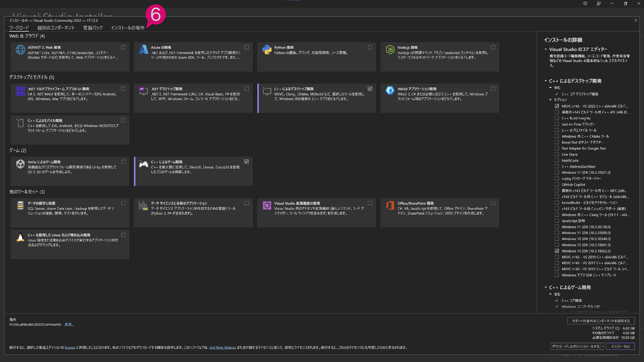Click the Visual Studio 拡張機能の開発 icon
644x362 pixels.
[267, 205]
